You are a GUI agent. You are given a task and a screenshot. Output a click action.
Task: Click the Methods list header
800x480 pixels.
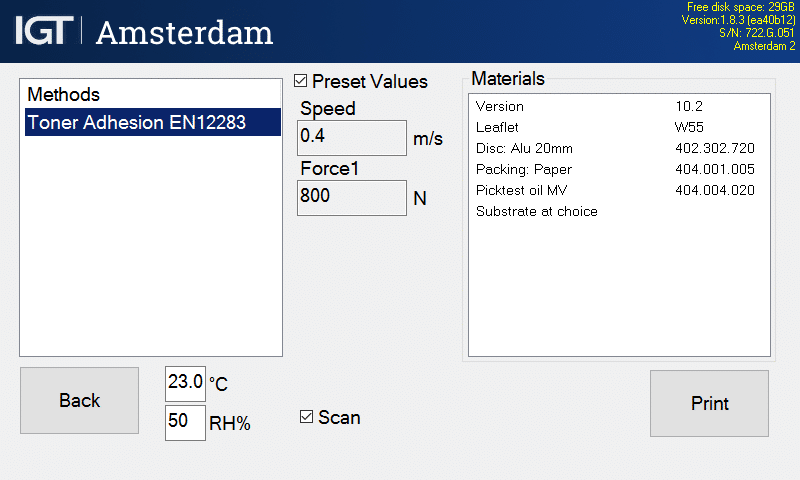(64, 94)
